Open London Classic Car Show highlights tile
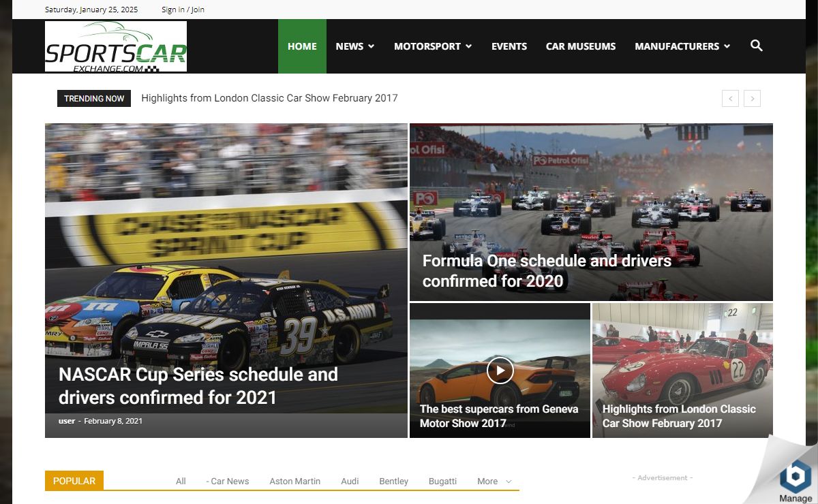The image size is (818, 504). pyautogui.click(x=679, y=416)
